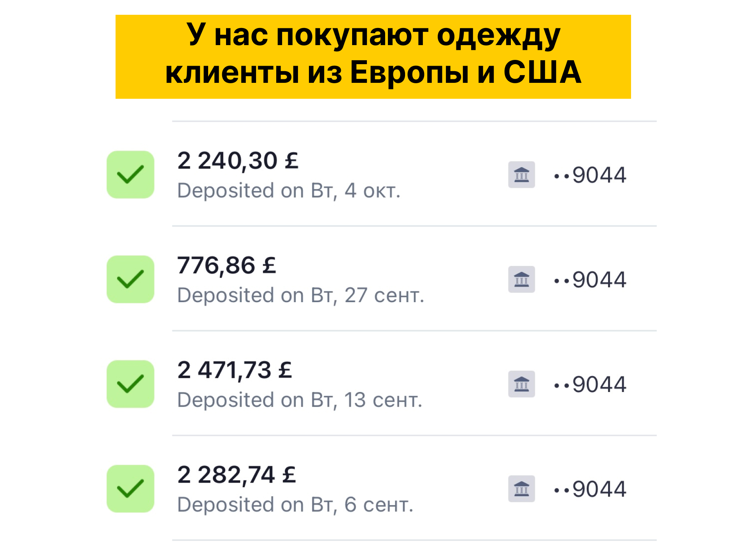
Task: Click account ••9044 in the 27 сент. row
Action: coord(590,279)
